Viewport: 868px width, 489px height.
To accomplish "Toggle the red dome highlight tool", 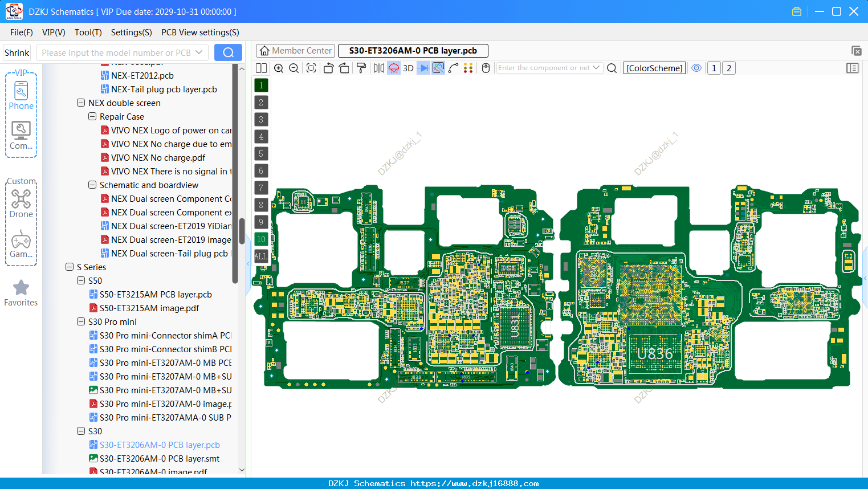I will tap(394, 68).
